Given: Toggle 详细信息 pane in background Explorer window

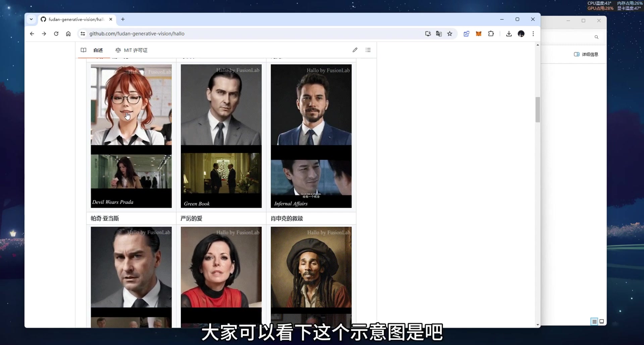Looking at the screenshot, I should (x=586, y=54).
